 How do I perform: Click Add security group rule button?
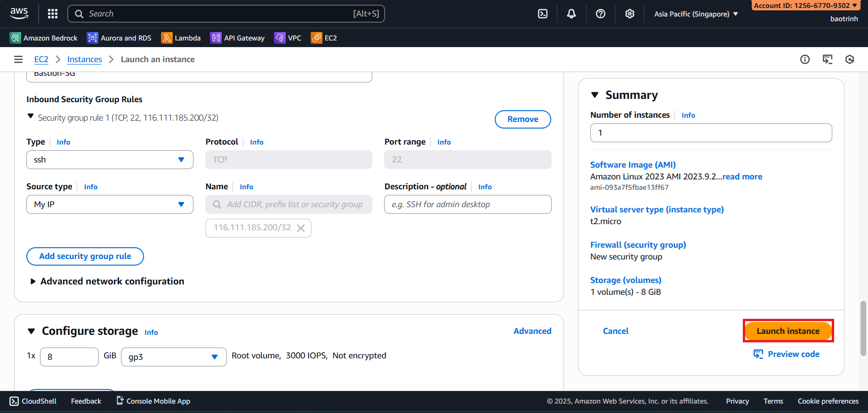85,256
